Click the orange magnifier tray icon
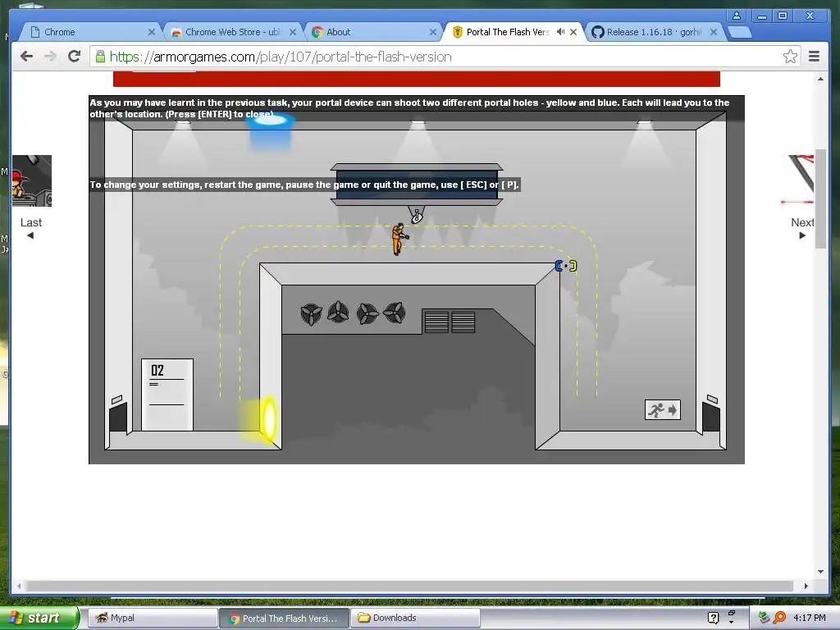 [x=779, y=618]
